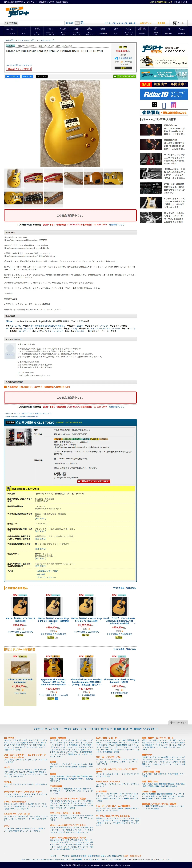The width and height of the screenshot is (192, 868).
Task: Open Gibson '82 Les Paul 30th Anniversary listing
Action: coord(20,681)
